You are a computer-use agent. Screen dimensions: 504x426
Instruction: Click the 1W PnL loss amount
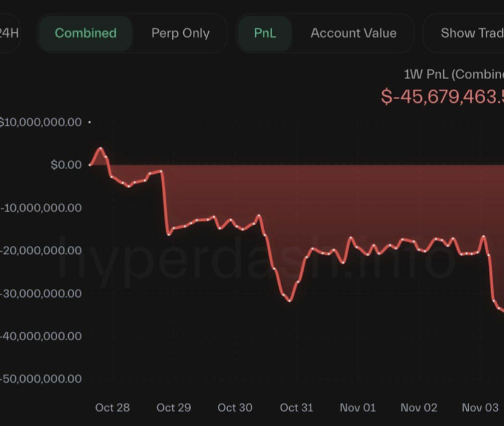click(x=443, y=96)
